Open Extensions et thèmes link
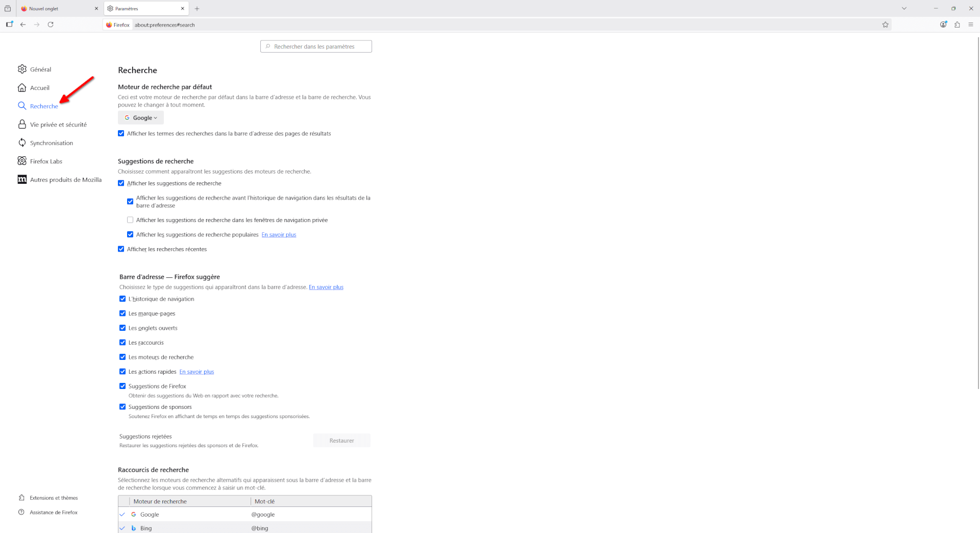 click(54, 498)
